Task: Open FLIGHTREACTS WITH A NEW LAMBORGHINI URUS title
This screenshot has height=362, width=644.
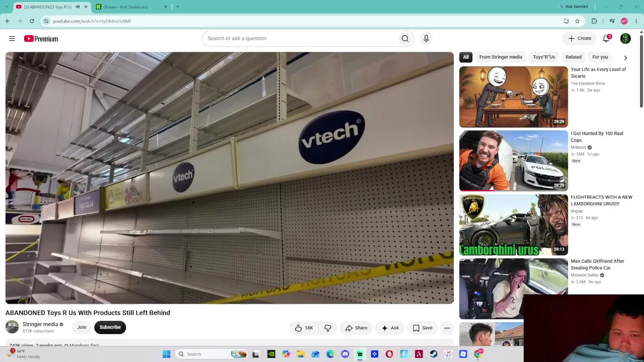Action: point(601,201)
